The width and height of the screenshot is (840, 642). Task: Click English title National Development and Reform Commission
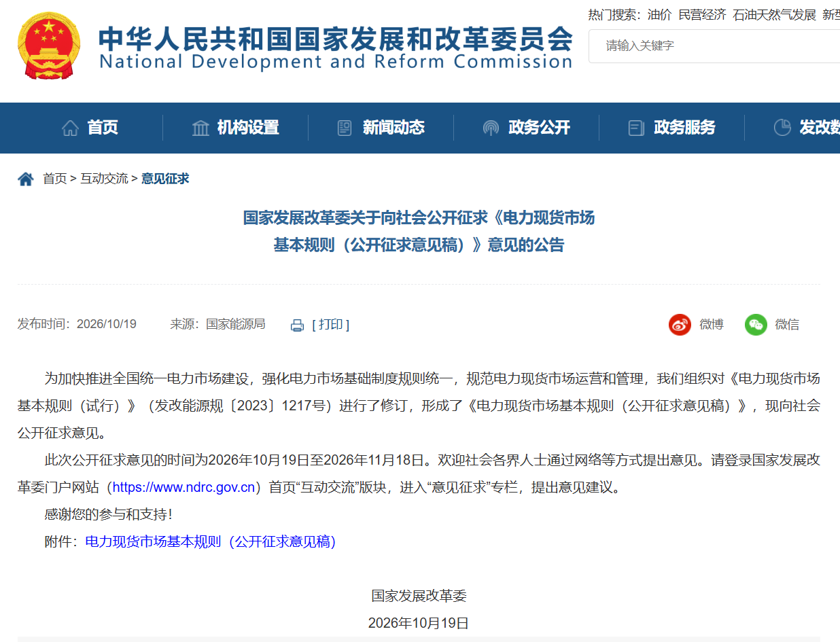(x=336, y=62)
